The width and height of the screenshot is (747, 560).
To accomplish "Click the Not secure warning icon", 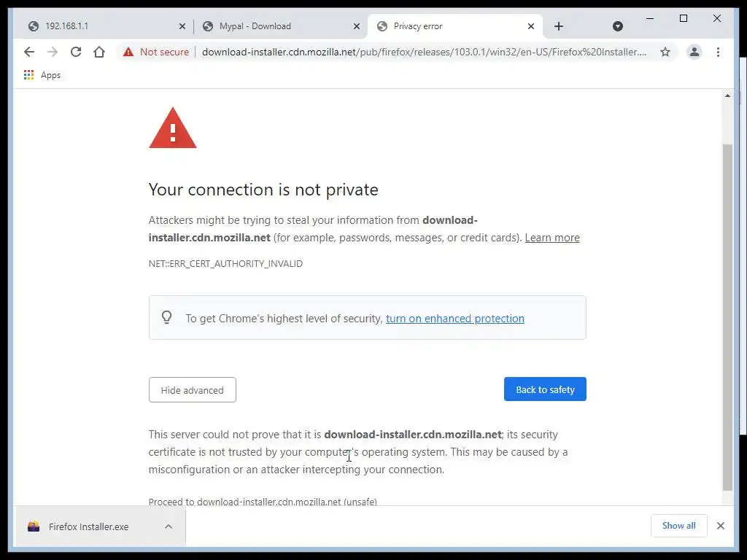I will click(x=128, y=52).
